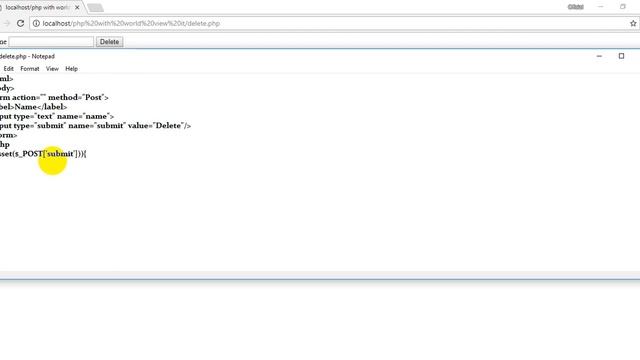Click the 'Name</label>' line in Notepad
Screen dimensions: 640x360
(x=33, y=107)
